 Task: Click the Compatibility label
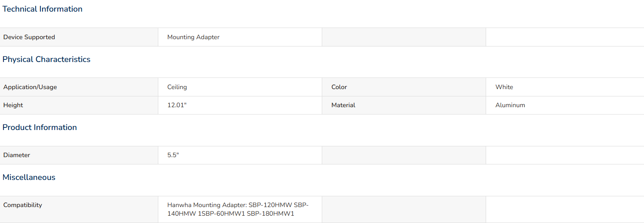[23, 205]
